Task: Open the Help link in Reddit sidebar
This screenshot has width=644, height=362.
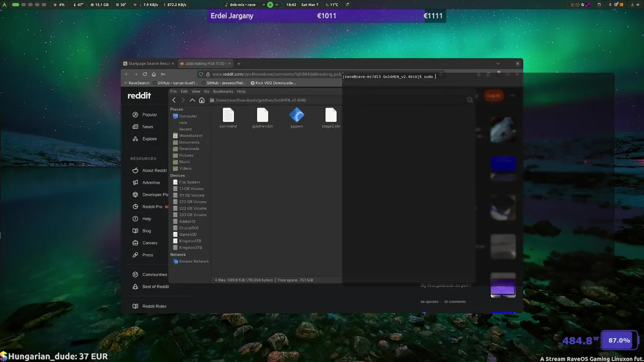Action: pyautogui.click(x=142, y=219)
